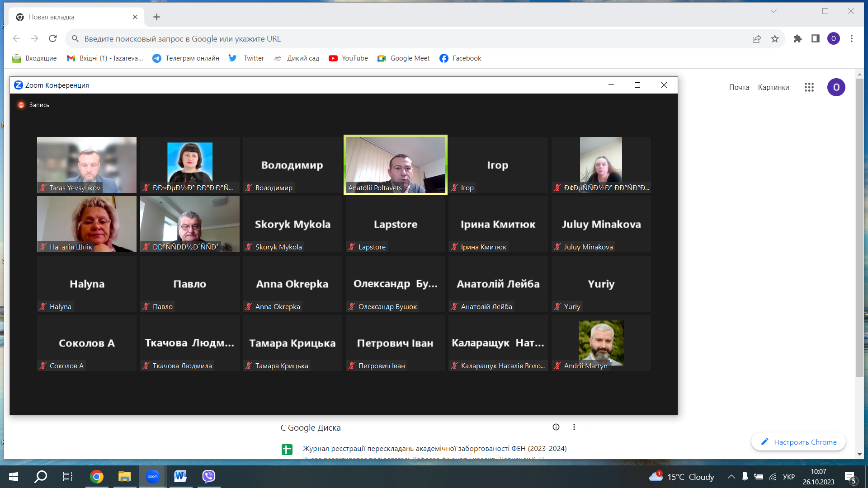The height and width of the screenshot is (488, 868).
Task: Click Настроить Chrome button
Action: [x=799, y=442]
